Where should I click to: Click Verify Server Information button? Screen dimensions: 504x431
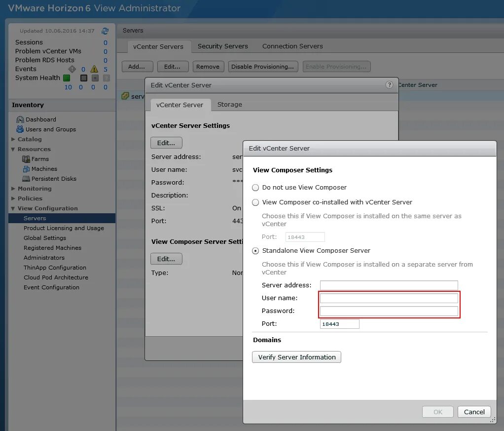click(296, 357)
